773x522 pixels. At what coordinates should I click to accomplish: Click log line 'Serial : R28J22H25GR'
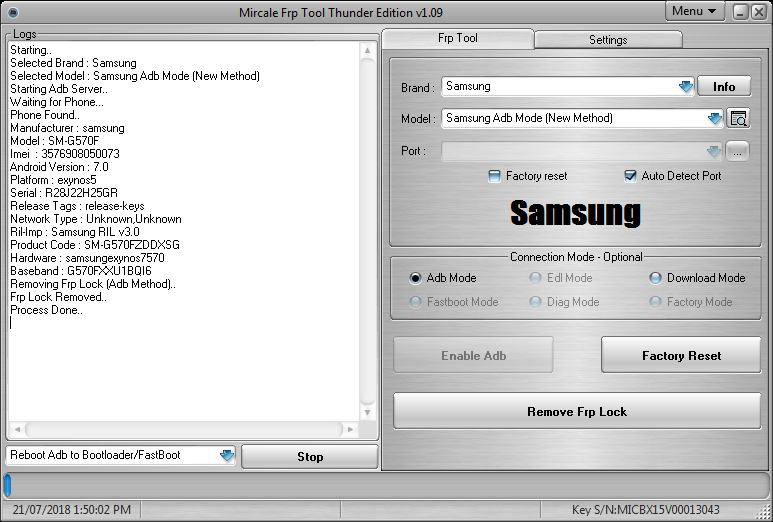(x=64, y=193)
